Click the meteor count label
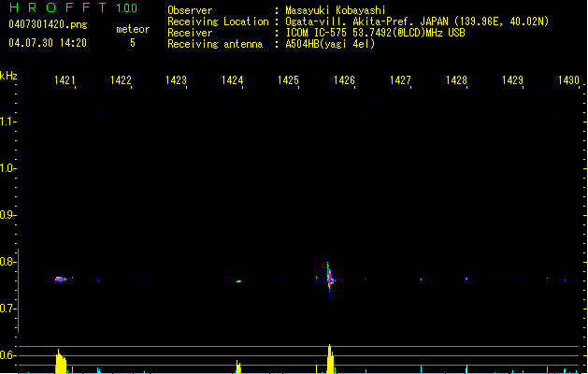The height and width of the screenshot is (374, 588). tap(133, 29)
